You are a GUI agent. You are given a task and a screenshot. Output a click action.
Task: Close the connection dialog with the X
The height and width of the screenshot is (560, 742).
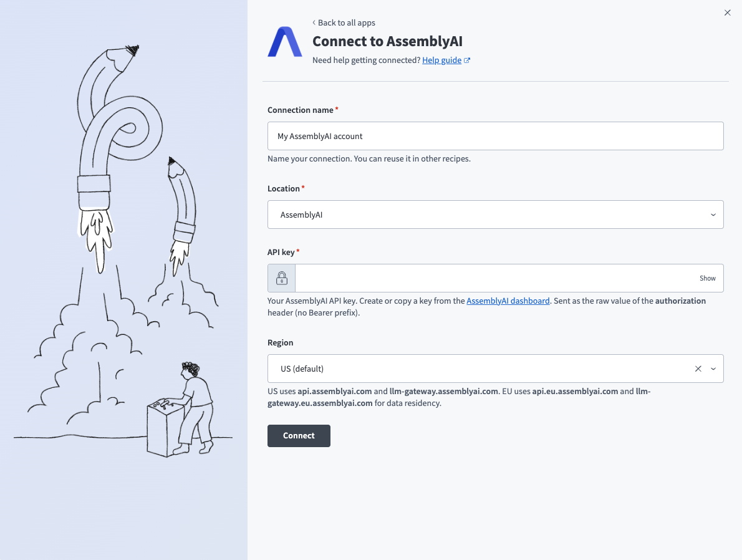(727, 12)
